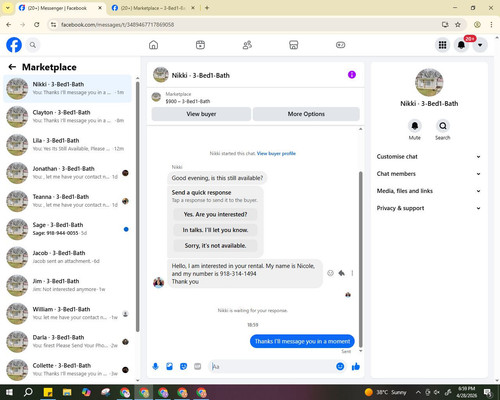500x400 pixels.
Task: Open Chrome three-dot menu
Action: pos(491,24)
